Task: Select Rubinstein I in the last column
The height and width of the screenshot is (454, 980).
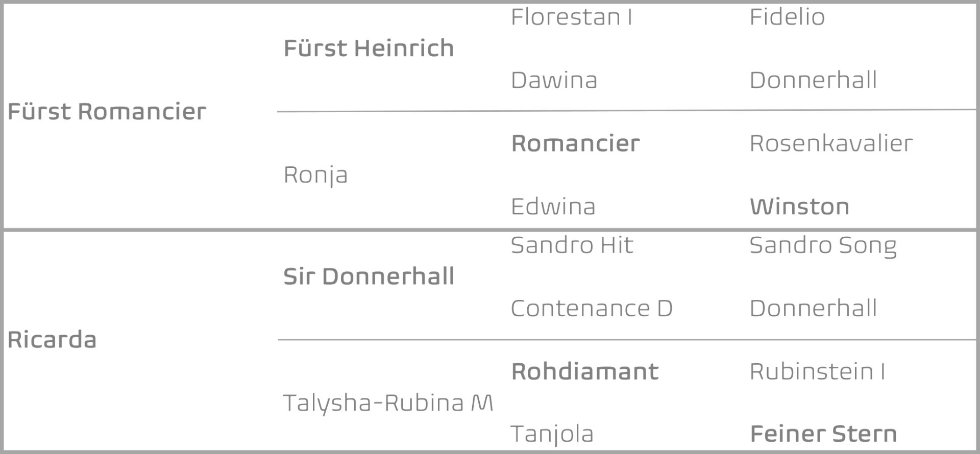Action: click(x=817, y=372)
